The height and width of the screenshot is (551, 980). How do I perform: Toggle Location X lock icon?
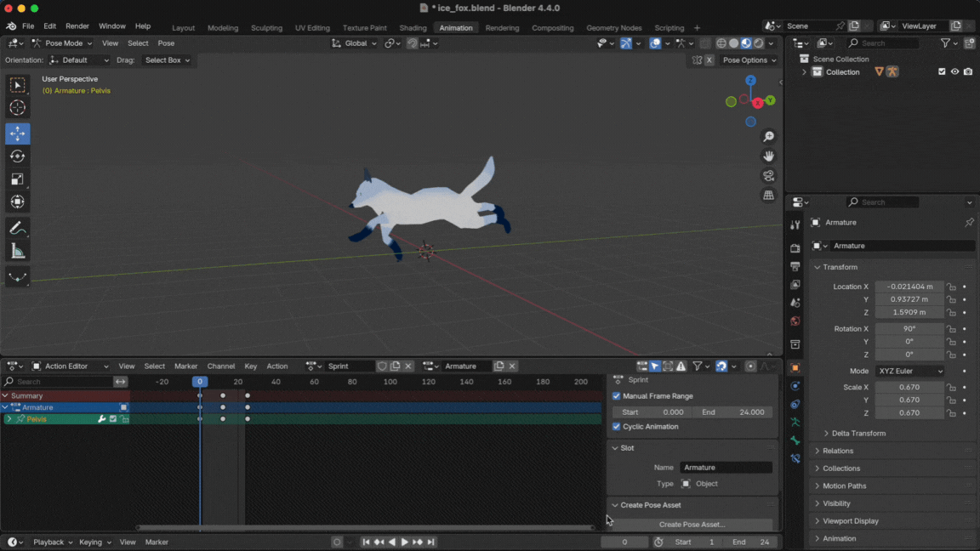coord(951,287)
